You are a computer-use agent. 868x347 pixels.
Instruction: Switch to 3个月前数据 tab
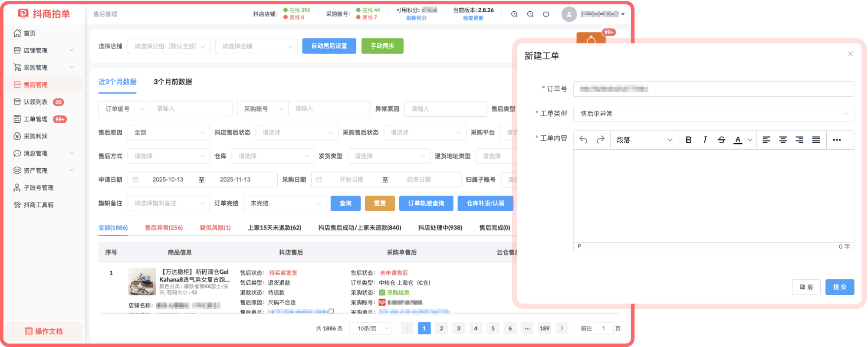point(173,82)
